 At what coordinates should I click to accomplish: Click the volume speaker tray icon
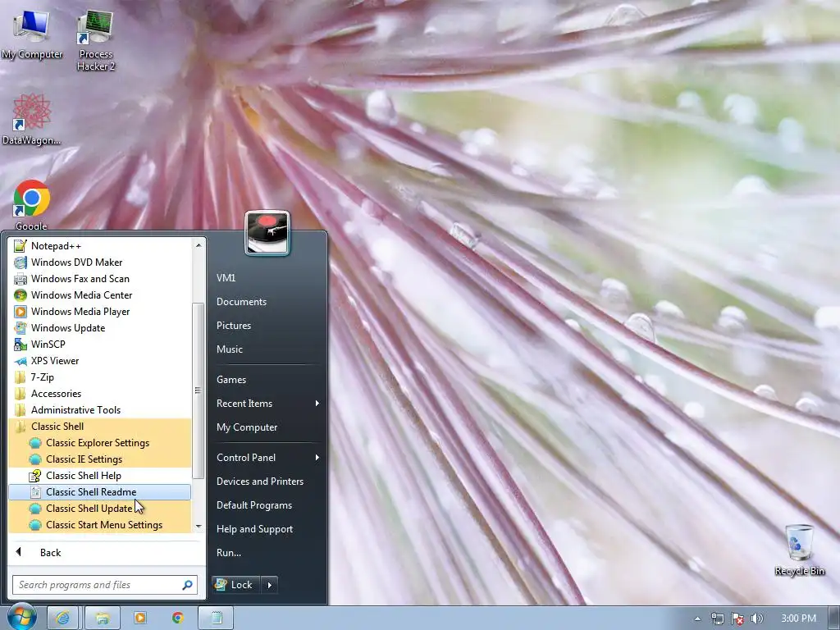756,619
